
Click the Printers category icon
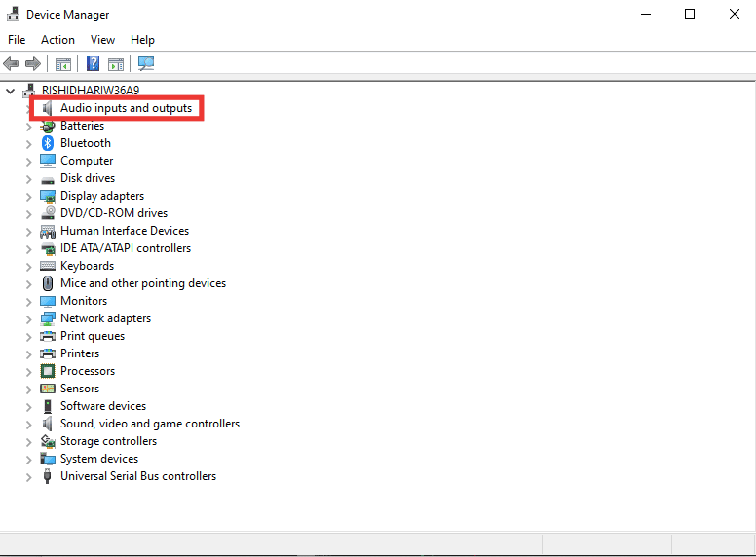tap(47, 353)
